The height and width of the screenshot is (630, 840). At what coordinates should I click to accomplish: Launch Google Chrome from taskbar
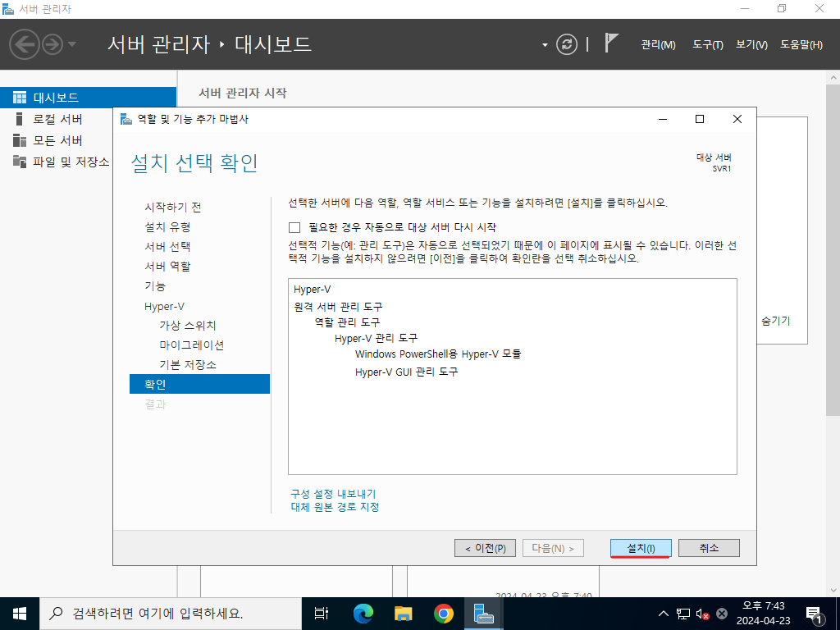point(444,614)
